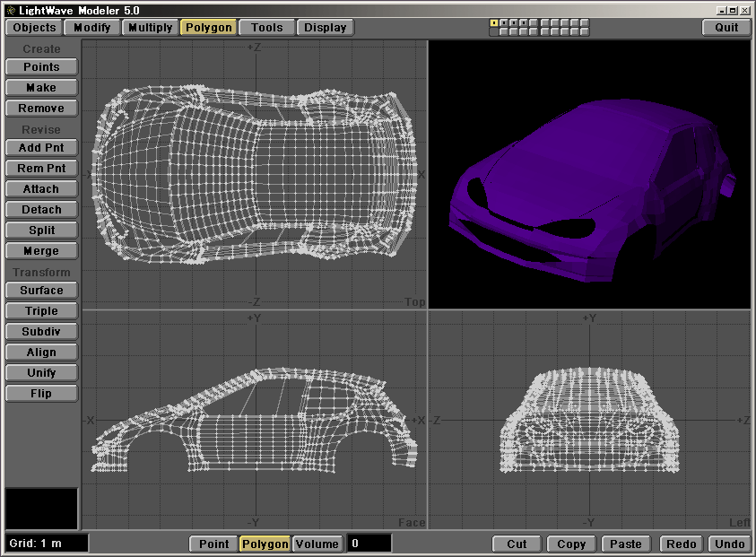Image resolution: width=756 pixels, height=557 pixels.
Task: Apply Triple to polygons
Action: [x=41, y=310]
